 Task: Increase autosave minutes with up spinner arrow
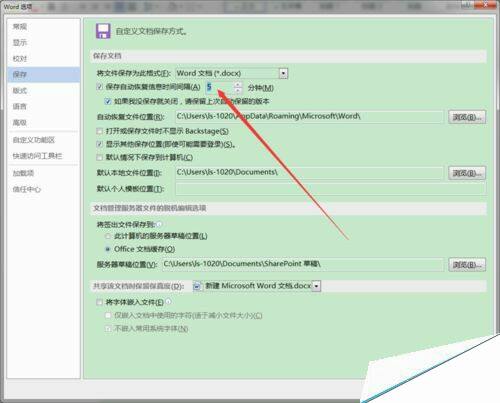pyautogui.click(x=238, y=85)
